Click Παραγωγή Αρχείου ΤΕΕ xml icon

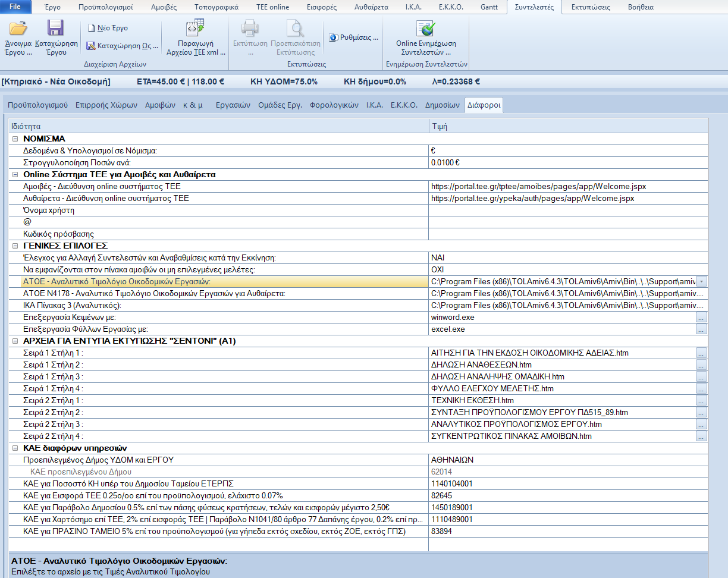tap(195, 29)
